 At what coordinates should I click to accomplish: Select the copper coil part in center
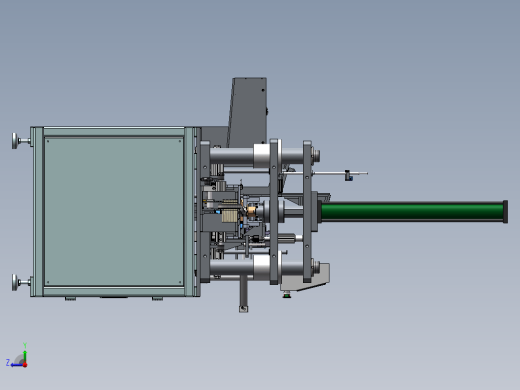251,212
